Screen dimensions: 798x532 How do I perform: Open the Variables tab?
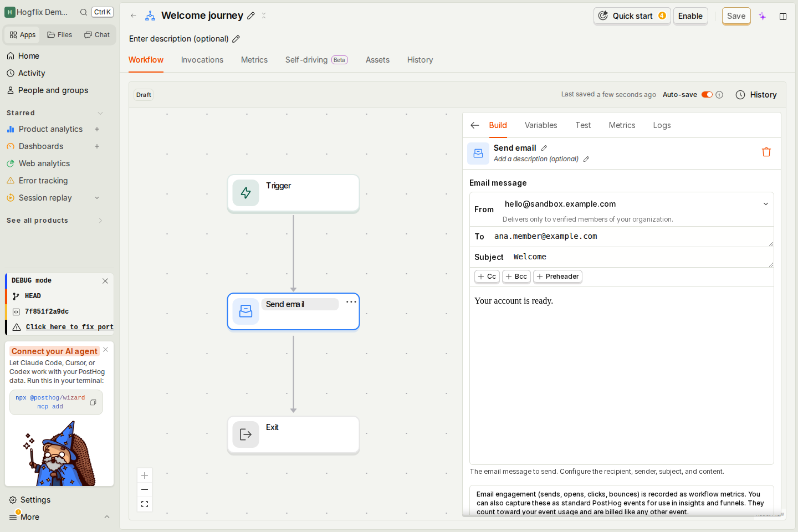tap(541, 125)
